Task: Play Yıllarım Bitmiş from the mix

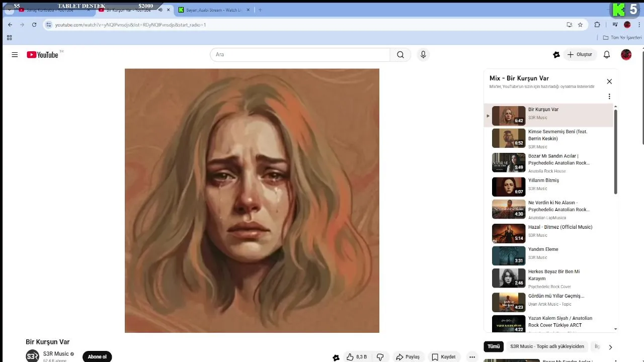Action: pyautogui.click(x=549, y=187)
